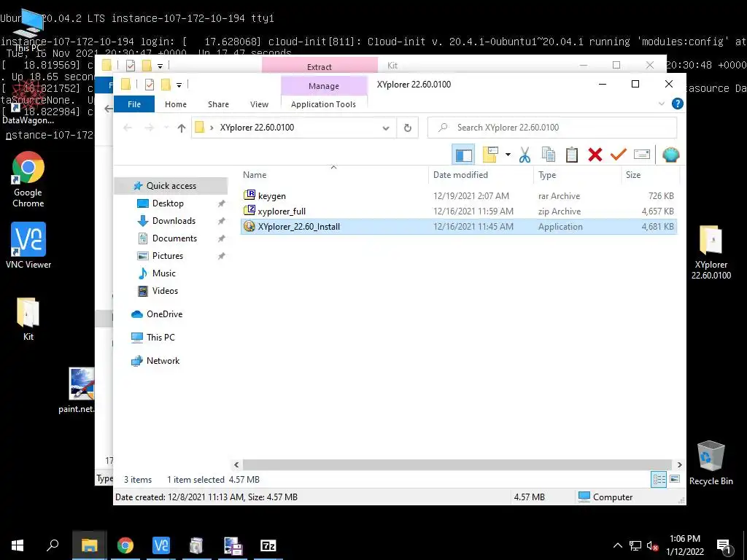The image size is (747, 560).
Task: Select Quick access in navigation pane
Action: 171,186
